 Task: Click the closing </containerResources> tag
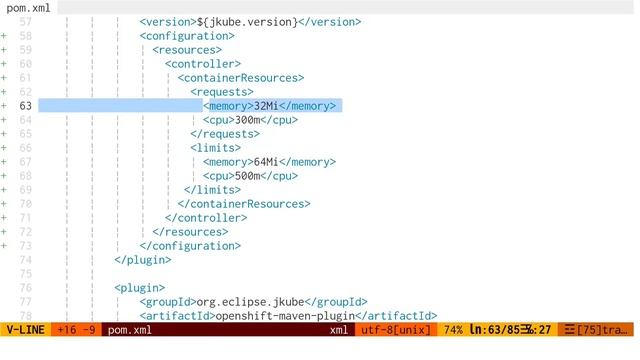244,204
